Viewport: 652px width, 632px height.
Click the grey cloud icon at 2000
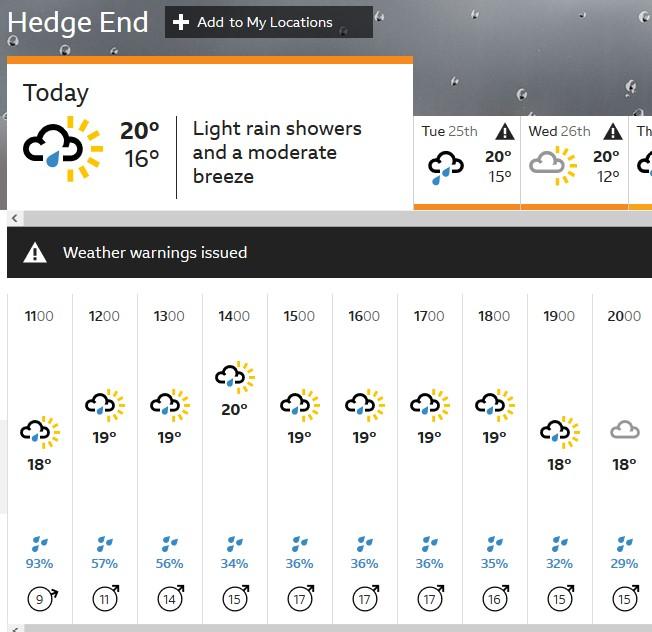[x=625, y=430]
